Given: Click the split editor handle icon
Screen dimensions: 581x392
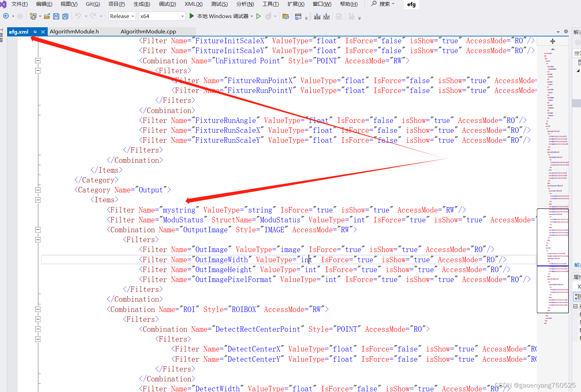Looking at the screenshot, I should point(553,41).
